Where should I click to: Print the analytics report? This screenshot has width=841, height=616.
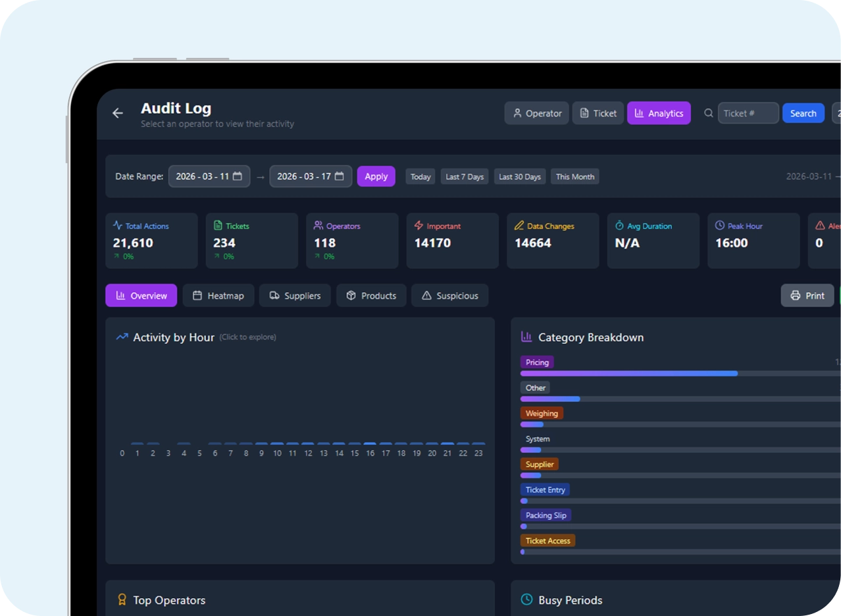807,295
